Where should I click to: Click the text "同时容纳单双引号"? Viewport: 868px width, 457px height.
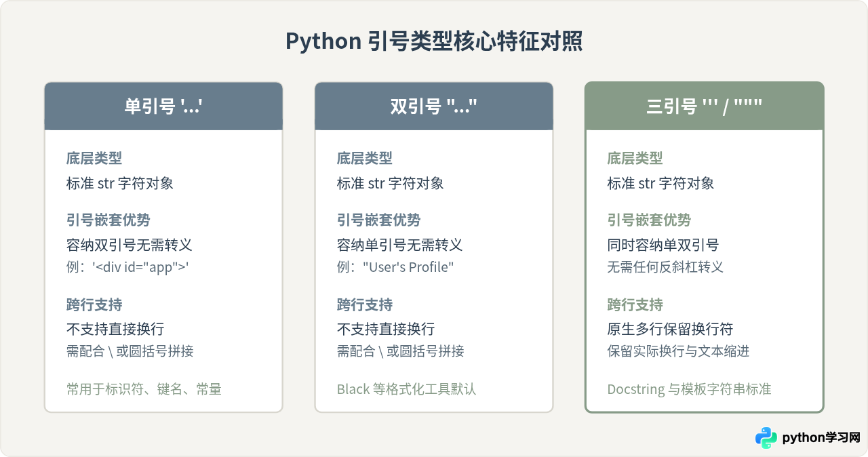pos(663,245)
